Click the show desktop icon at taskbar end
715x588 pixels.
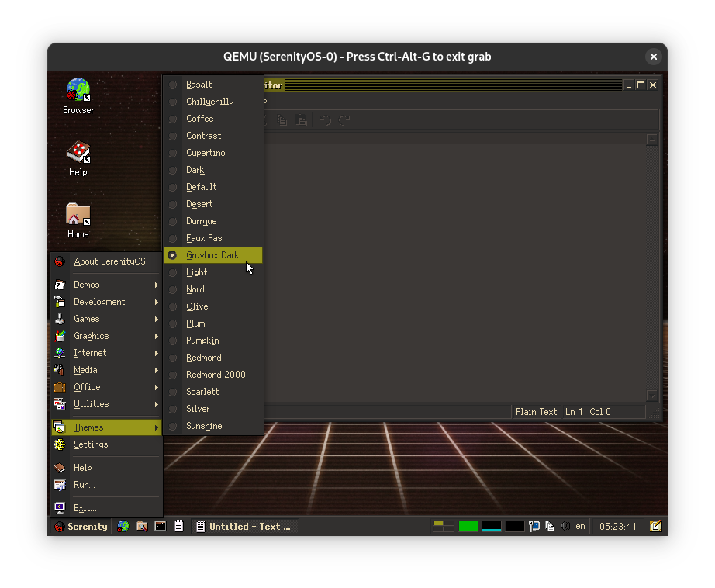(655, 527)
